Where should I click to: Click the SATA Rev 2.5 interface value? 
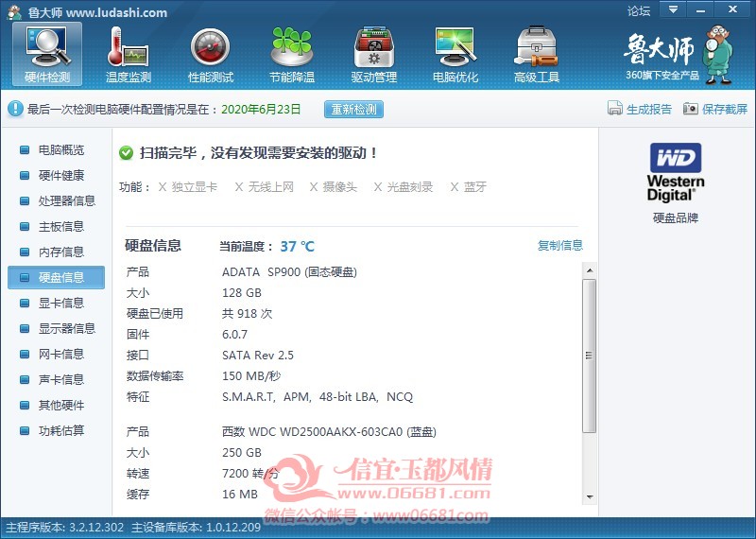[x=257, y=356]
